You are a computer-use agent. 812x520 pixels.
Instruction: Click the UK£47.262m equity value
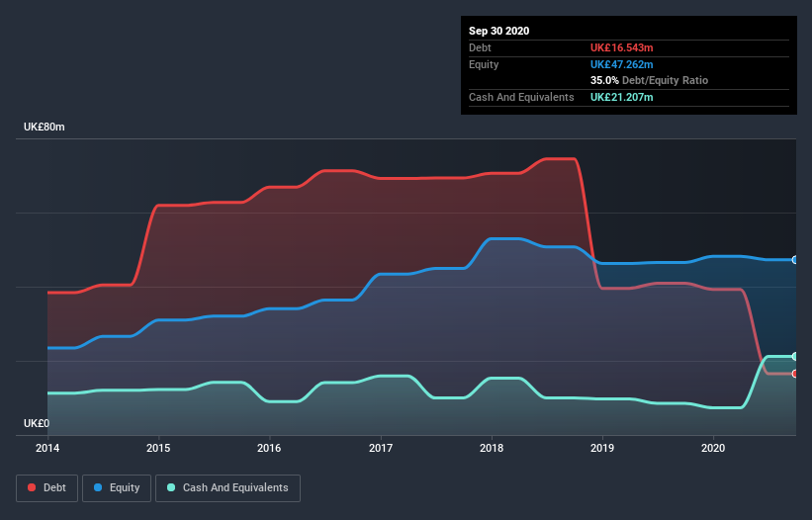pyautogui.click(x=621, y=64)
